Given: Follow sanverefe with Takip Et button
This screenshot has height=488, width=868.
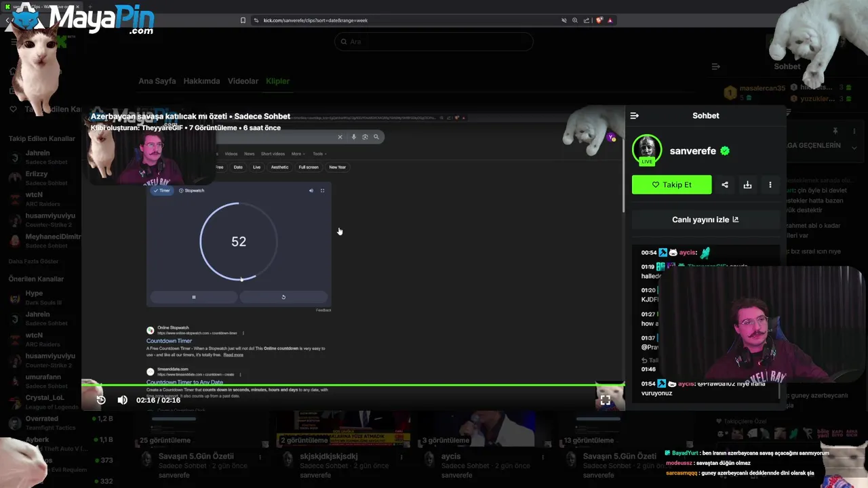Looking at the screenshot, I should click(x=671, y=184).
